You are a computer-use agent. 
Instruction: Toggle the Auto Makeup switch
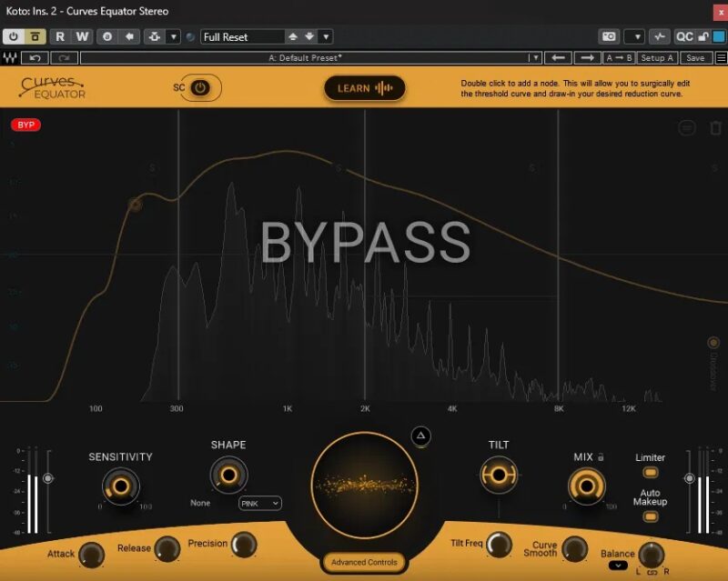(x=651, y=516)
